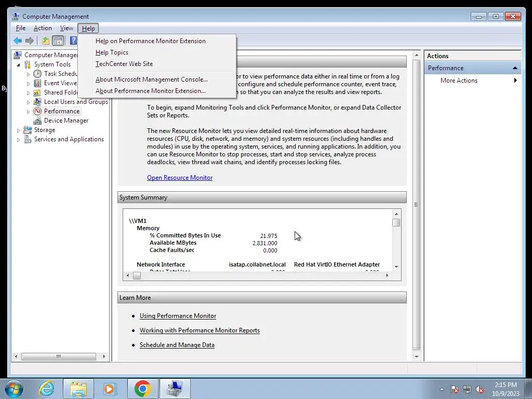The height and width of the screenshot is (399, 532).
Task: Click System Summary vertical scroll down arrow
Action: point(396,267)
